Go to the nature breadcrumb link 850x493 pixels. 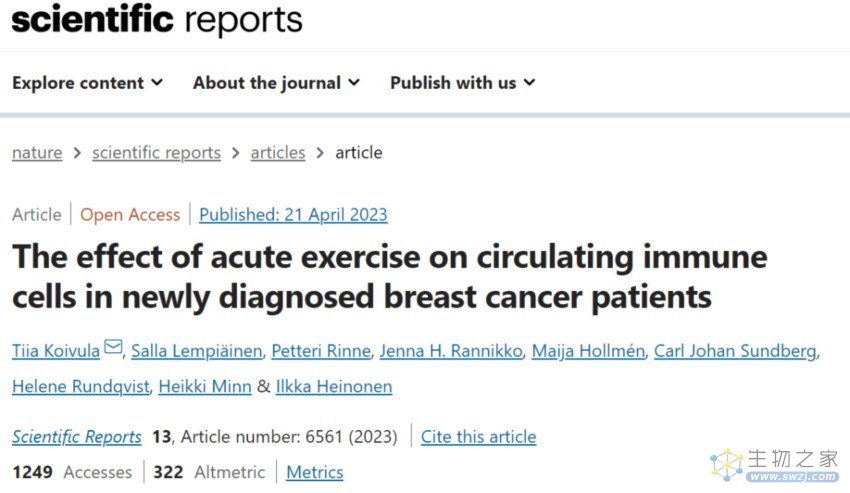[x=37, y=153]
